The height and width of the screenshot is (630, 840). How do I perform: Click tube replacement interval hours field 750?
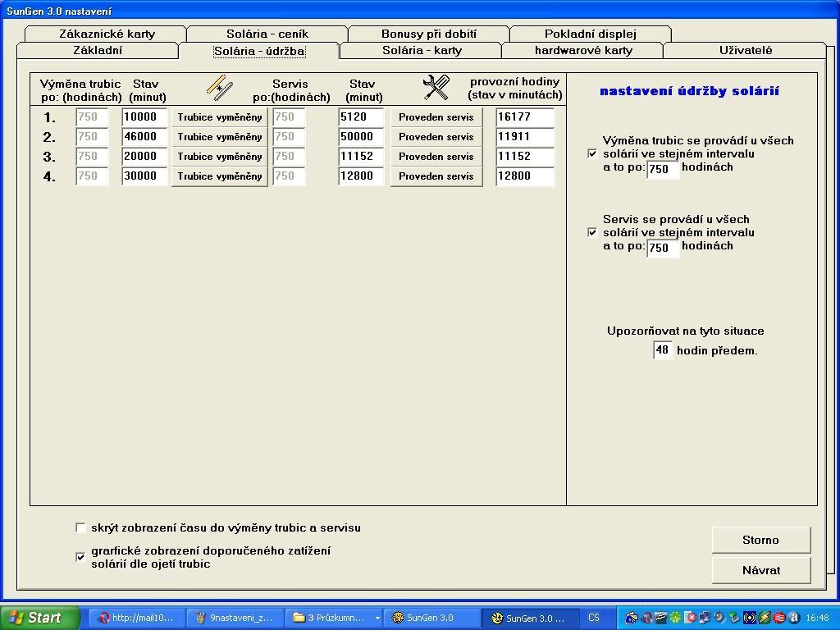pyautogui.click(x=663, y=170)
